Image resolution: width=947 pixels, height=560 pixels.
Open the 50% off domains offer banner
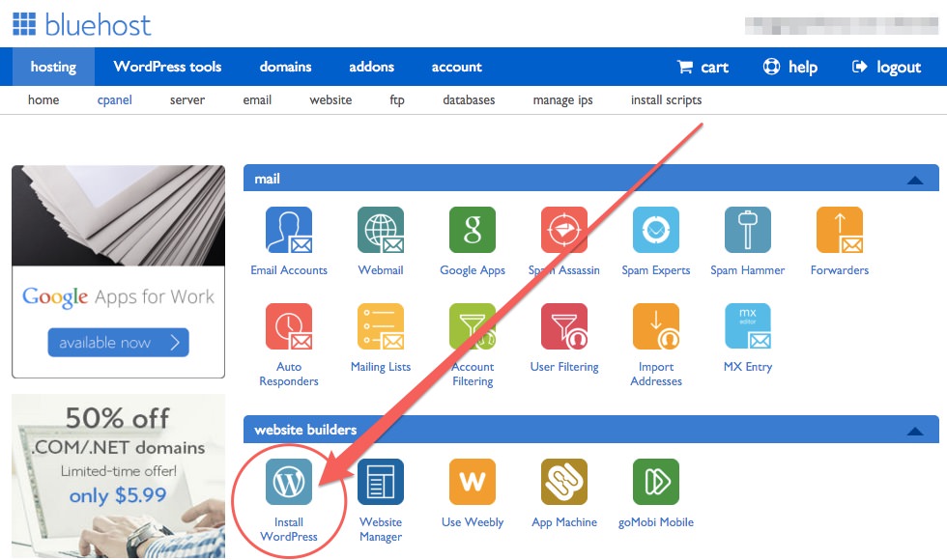[118, 475]
